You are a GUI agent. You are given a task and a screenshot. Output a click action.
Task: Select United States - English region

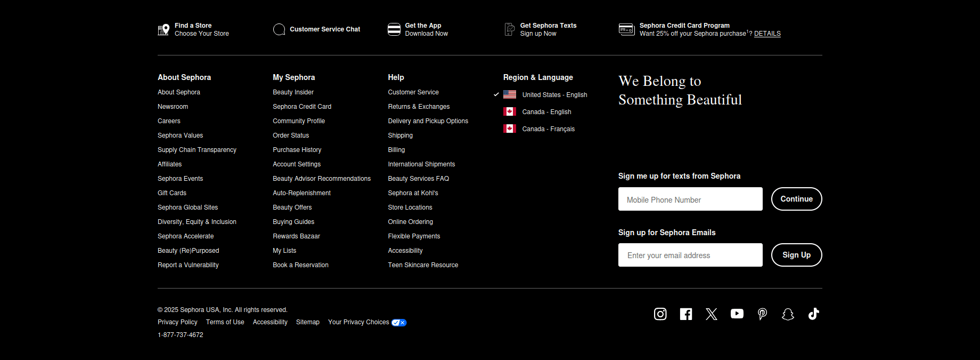[x=554, y=95]
